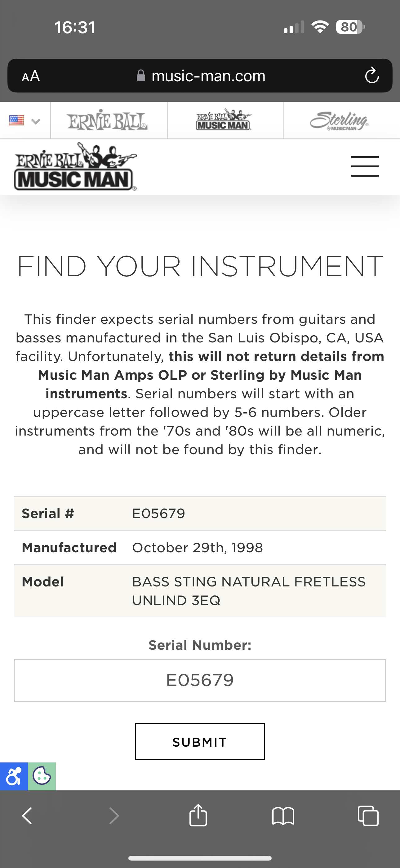Screen dimensions: 400x868
Task: Open the hamburger navigation menu
Action: tap(365, 166)
